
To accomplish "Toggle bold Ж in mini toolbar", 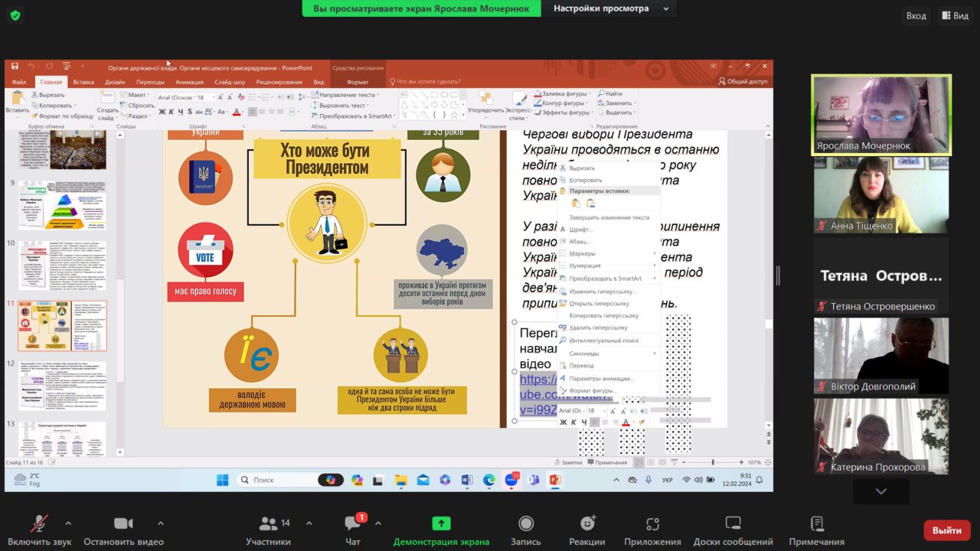I will [563, 422].
